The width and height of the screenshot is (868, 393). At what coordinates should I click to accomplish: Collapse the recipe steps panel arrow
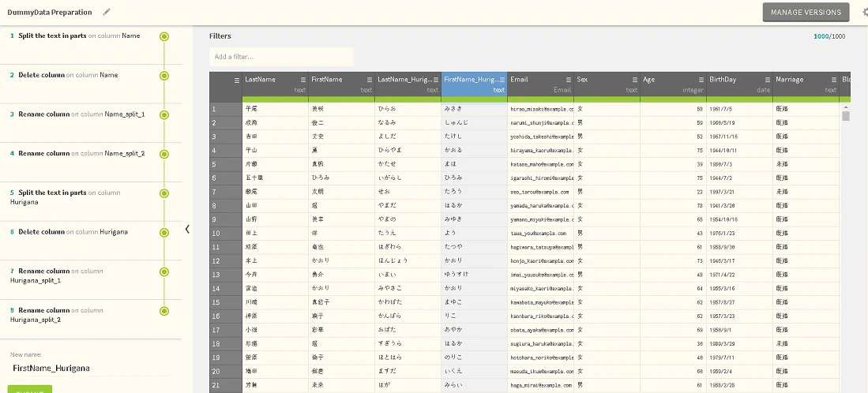(x=187, y=229)
